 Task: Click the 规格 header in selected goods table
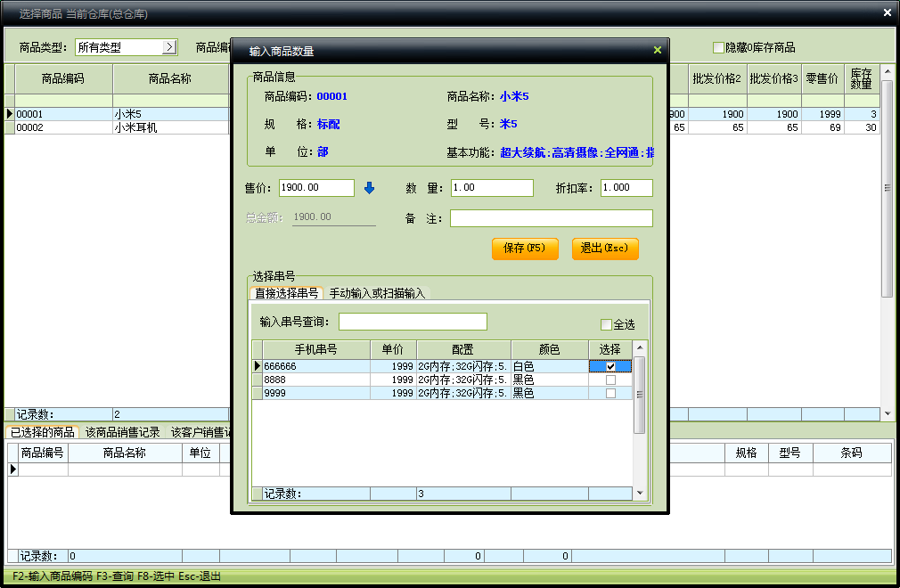[x=746, y=453]
